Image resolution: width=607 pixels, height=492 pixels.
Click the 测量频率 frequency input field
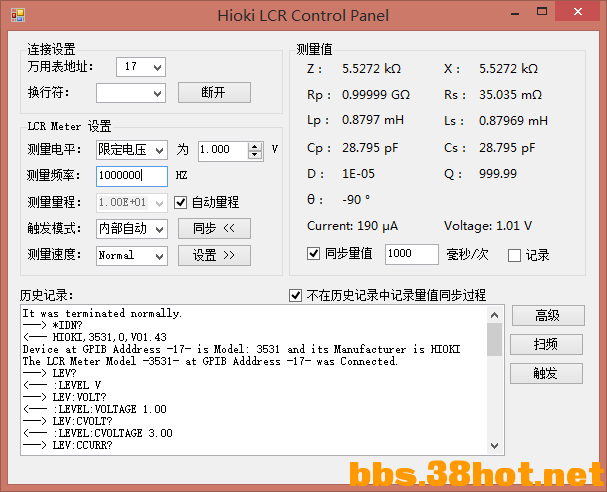(x=132, y=176)
